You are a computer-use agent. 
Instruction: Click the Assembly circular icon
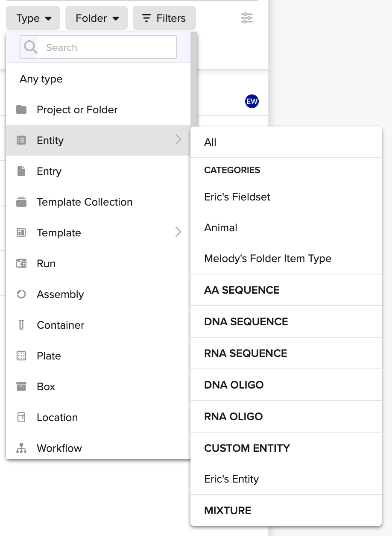pos(21,295)
